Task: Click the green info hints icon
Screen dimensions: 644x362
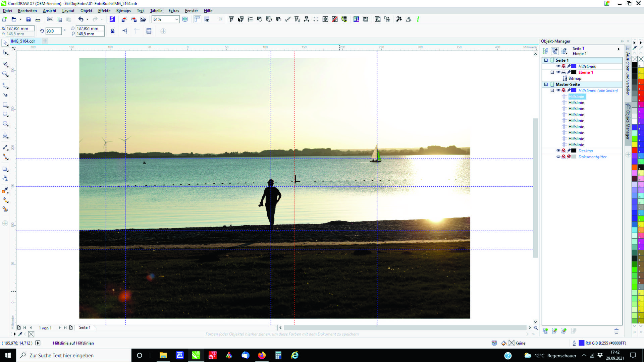Action: pos(418,19)
